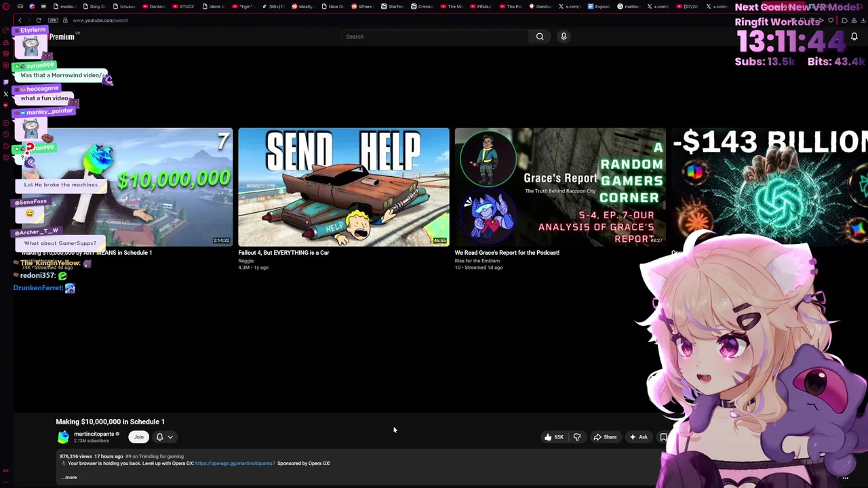Open the operagx.gg/martincitopants7 link
Image resolution: width=868 pixels, height=488 pixels.
[x=235, y=464]
